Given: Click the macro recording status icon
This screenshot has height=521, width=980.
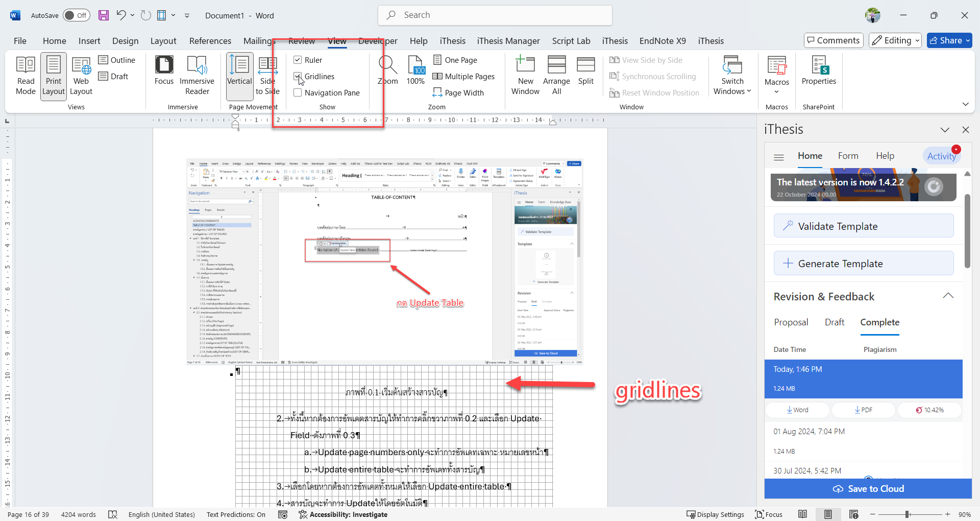Looking at the screenshot, I should click(283, 514).
